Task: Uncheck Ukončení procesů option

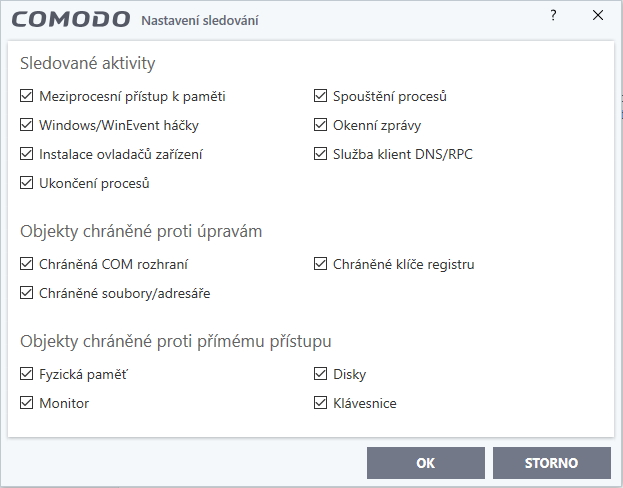Action: 27,184
